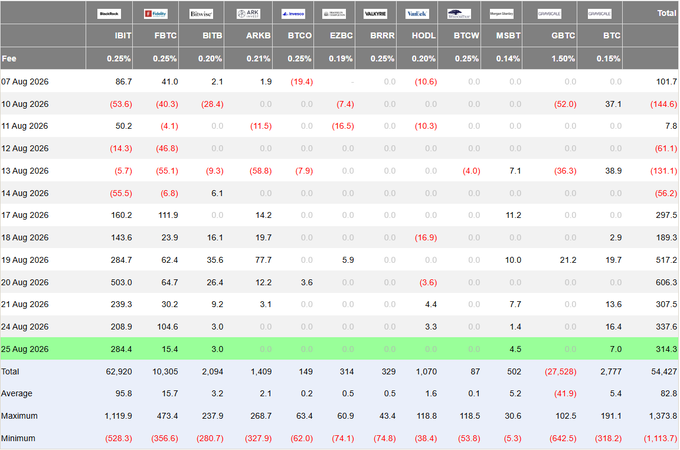
Task: Click the 0.14% fee under MSBT
Action: point(508,59)
